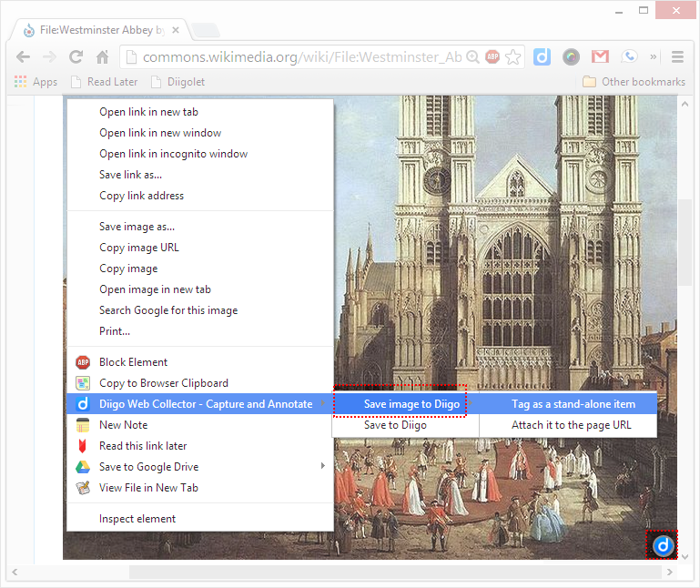Select Print... from context menu
Screen dimensions: 700x588
click(200, 331)
